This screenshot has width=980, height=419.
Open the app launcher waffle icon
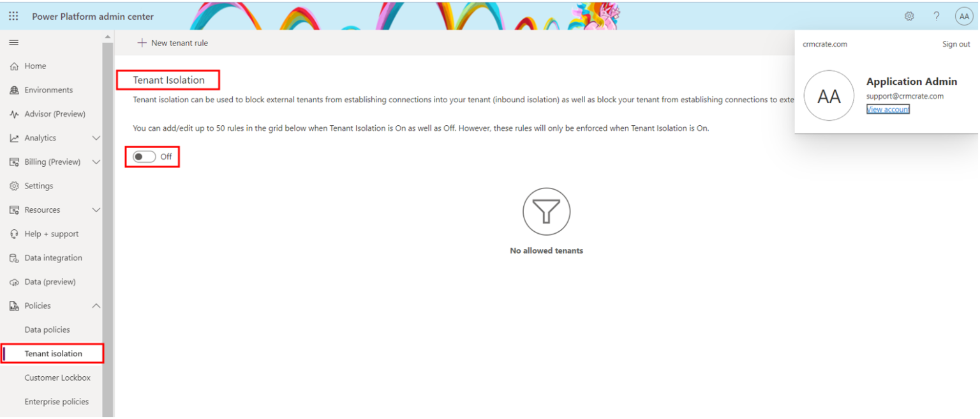pos(13,17)
